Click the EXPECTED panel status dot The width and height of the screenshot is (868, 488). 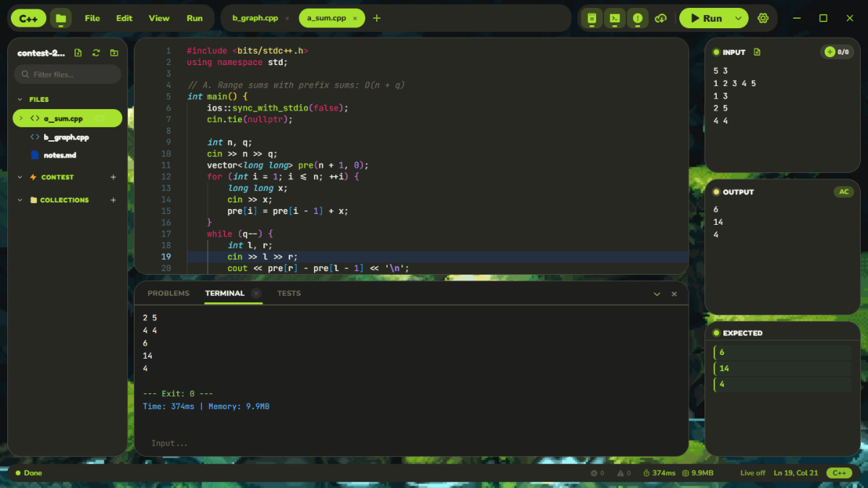(x=716, y=333)
